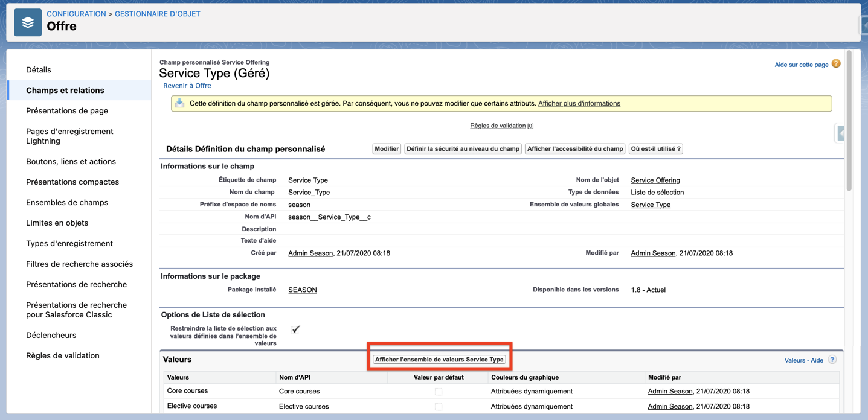Toggle default value checkbox for Core courses
The width and height of the screenshot is (868, 420).
(x=439, y=392)
